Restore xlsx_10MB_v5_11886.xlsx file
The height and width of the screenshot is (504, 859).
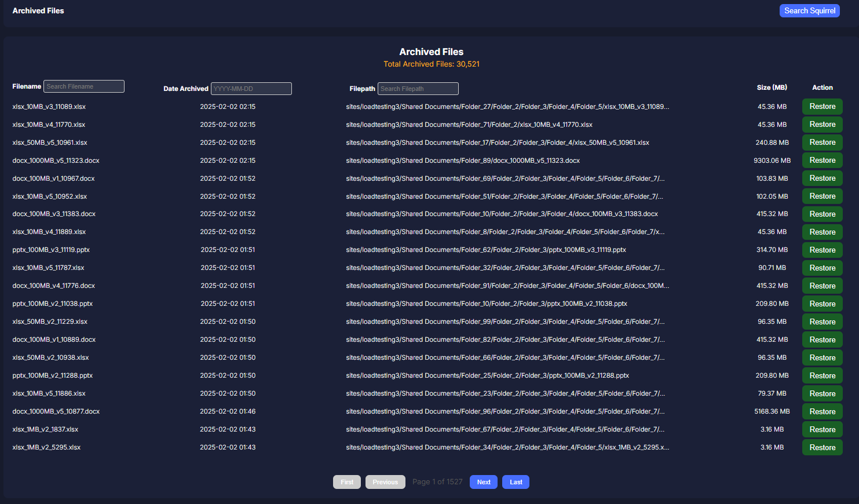click(x=822, y=394)
